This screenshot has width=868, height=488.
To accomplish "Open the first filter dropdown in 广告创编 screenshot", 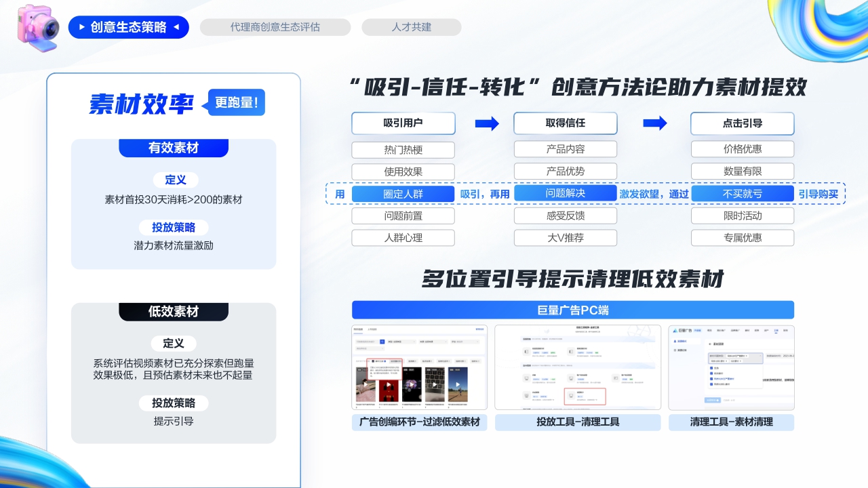I will click(x=401, y=342).
